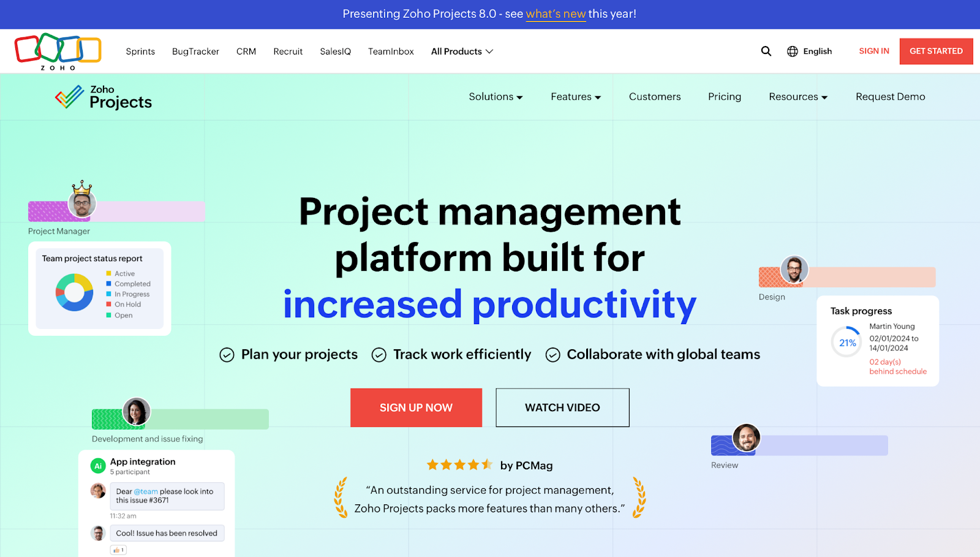980x557 pixels.
Task: Click the thumbs-up reaction under the chat
Action: click(x=118, y=550)
